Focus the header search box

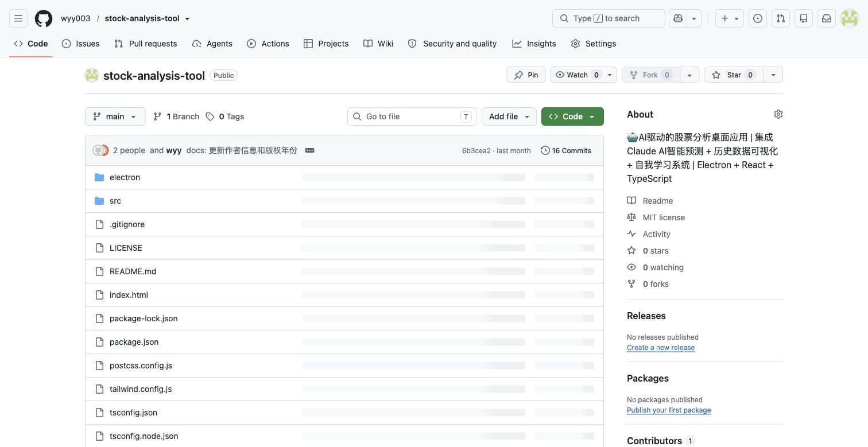[x=609, y=18]
